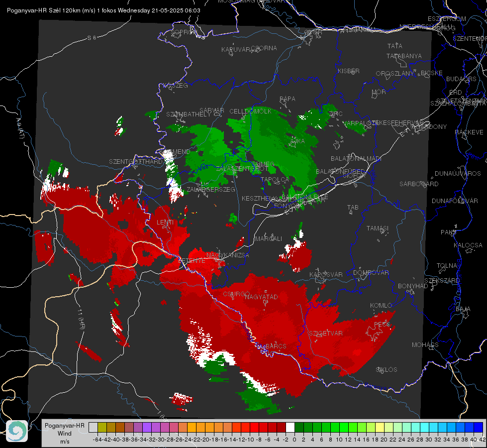Click the PAPA city label

pos(288,99)
